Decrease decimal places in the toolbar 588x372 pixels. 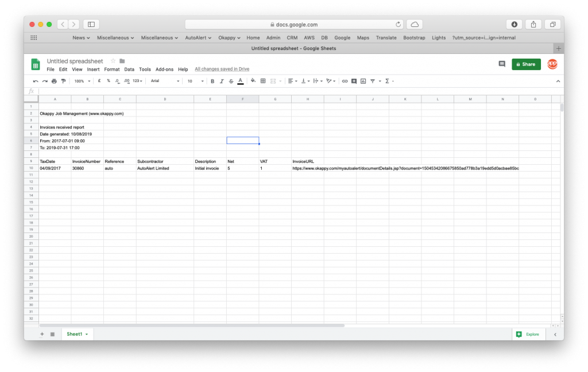tap(117, 81)
